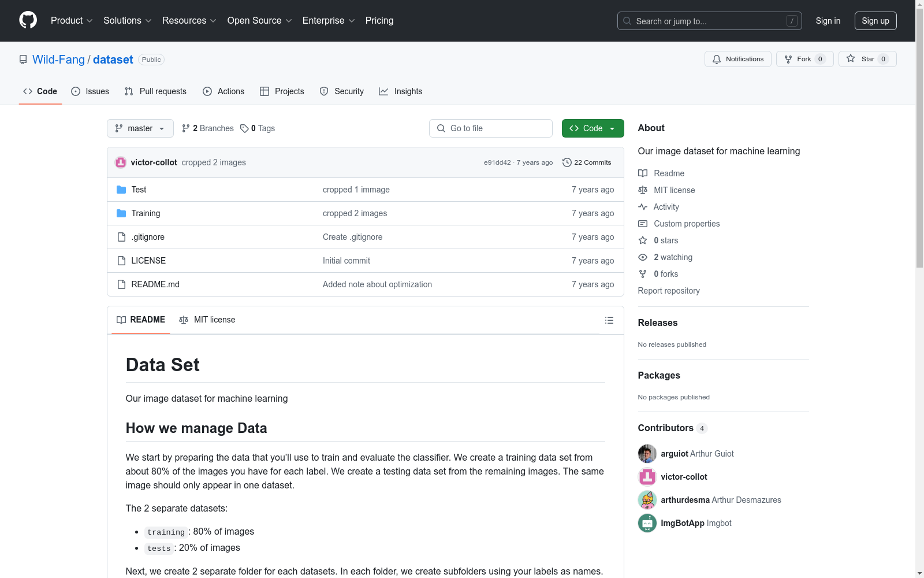This screenshot has height=578, width=924.
Task: Switch to the Actions tab
Action: click(x=223, y=91)
